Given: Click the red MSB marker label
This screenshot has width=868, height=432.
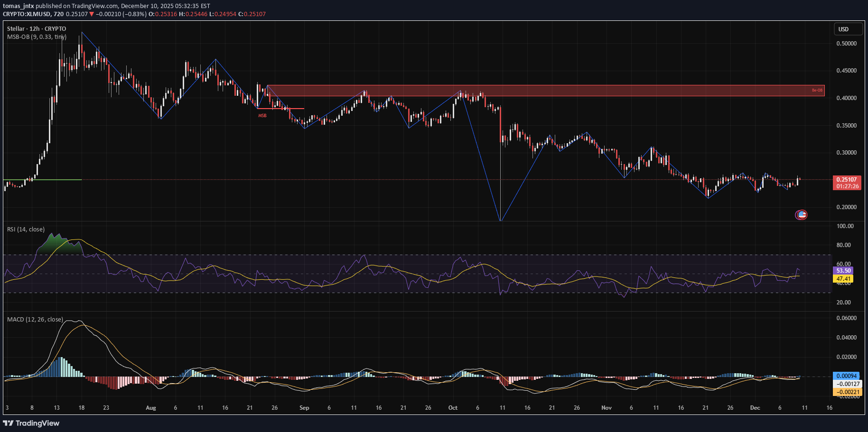Looking at the screenshot, I should [x=262, y=116].
